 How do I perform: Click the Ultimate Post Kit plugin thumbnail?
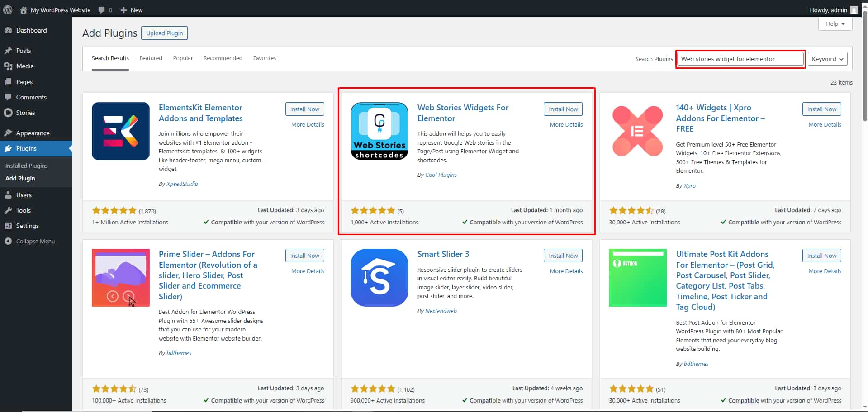tap(638, 278)
